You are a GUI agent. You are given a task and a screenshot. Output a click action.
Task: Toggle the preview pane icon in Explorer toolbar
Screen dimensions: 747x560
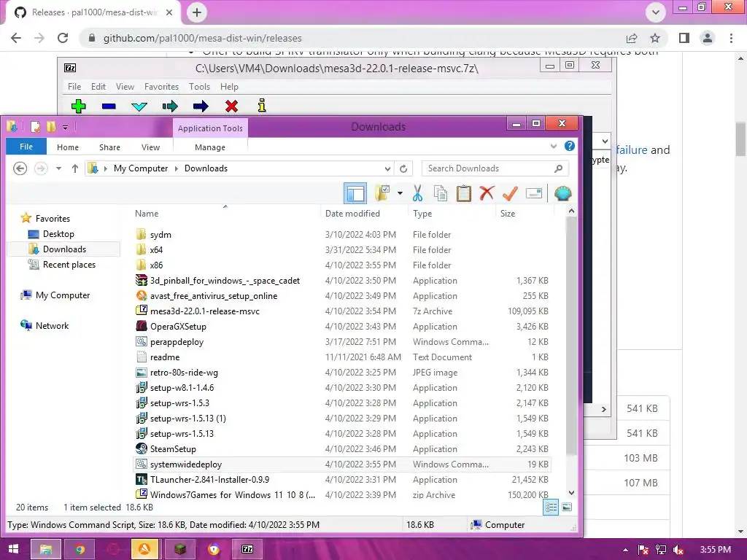point(355,193)
